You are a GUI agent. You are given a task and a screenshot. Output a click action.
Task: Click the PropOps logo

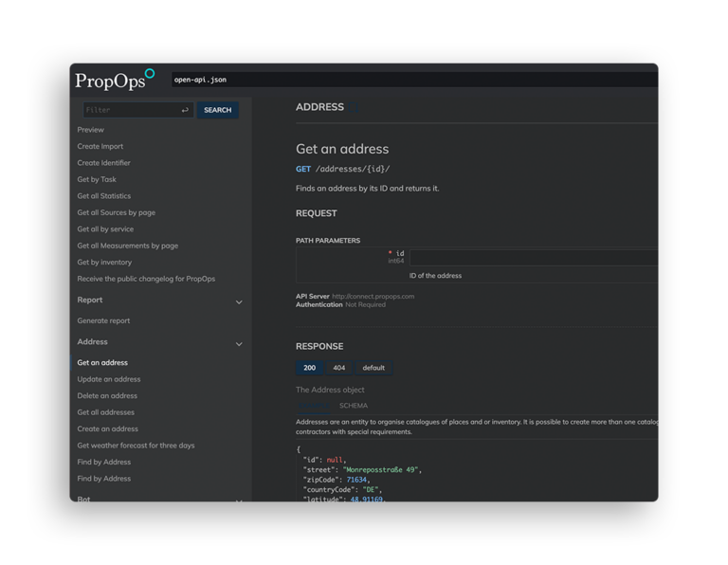[114, 80]
